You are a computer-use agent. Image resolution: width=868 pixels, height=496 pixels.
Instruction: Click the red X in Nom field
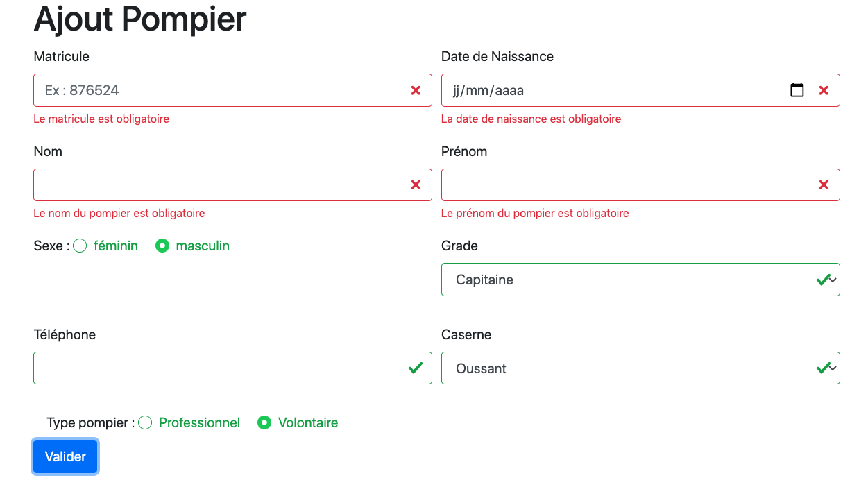(x=416, y=185)
